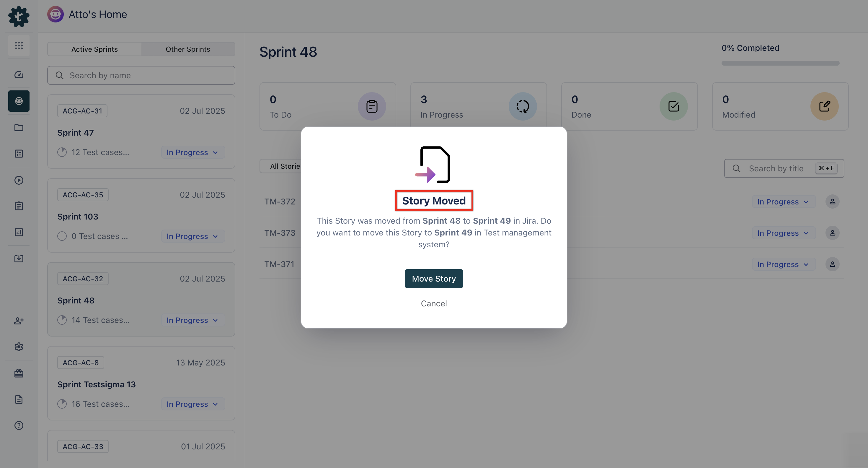
Task: Open the settings gear icon in sidebar
Action: coord(19,347)
